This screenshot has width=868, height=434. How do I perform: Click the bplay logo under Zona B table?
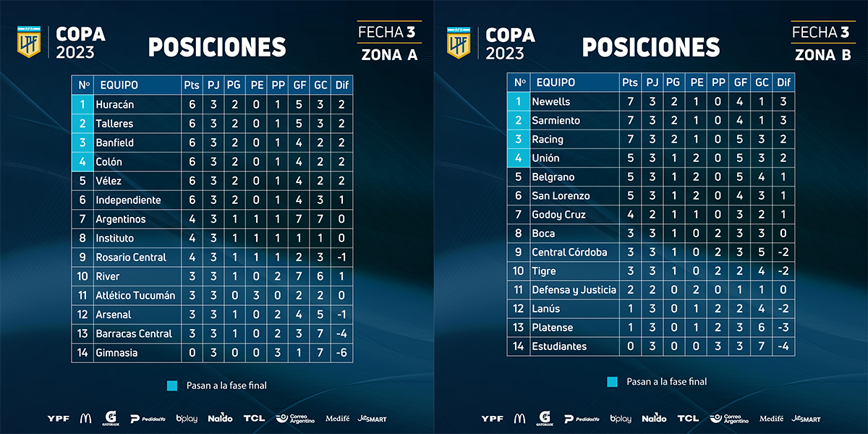pos(621,419)
